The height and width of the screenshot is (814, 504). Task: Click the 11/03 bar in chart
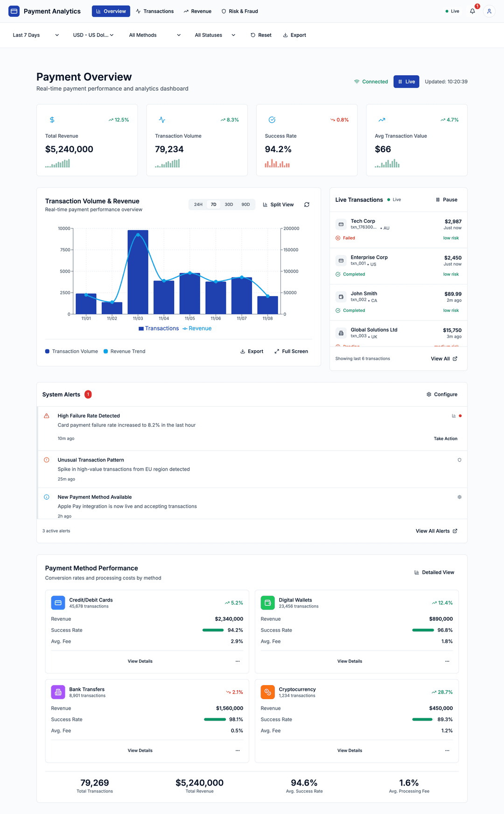tap(138, 272)
